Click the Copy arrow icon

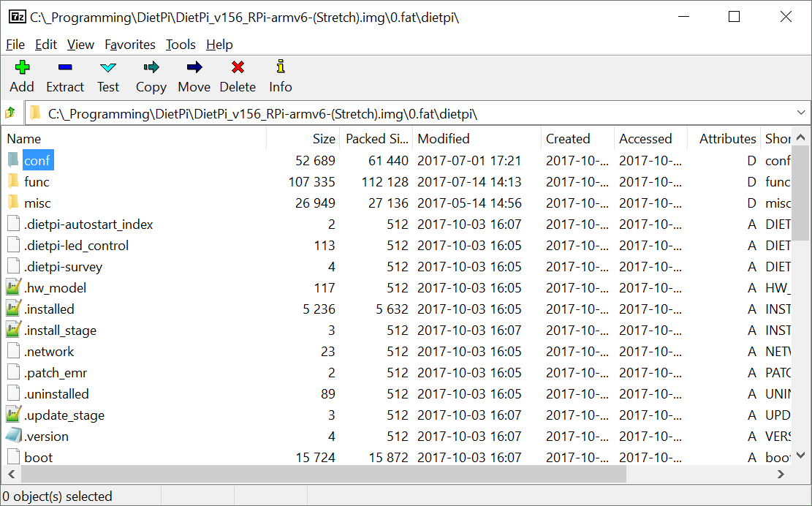click(151, 67)
